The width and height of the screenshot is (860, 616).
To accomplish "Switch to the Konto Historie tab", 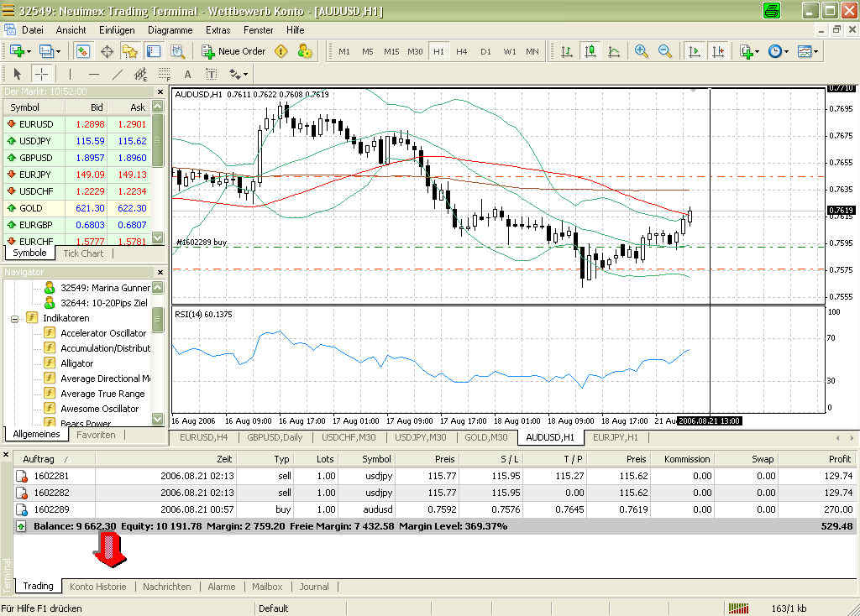I will coord(97,587).
